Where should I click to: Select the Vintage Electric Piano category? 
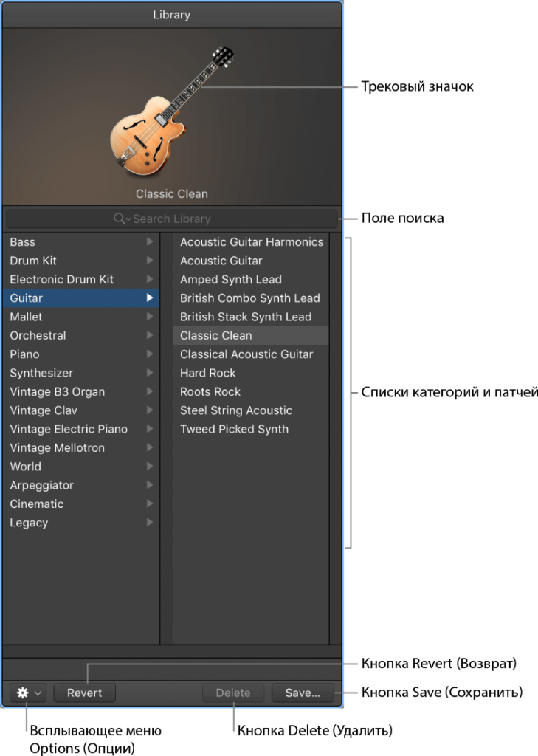tap(81, 429)
